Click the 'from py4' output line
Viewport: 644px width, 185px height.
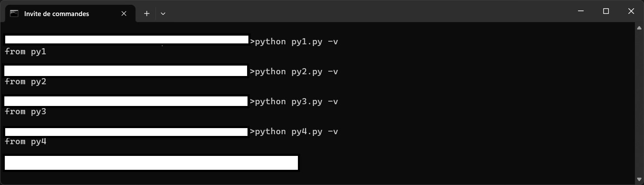(x=25, y=142)
